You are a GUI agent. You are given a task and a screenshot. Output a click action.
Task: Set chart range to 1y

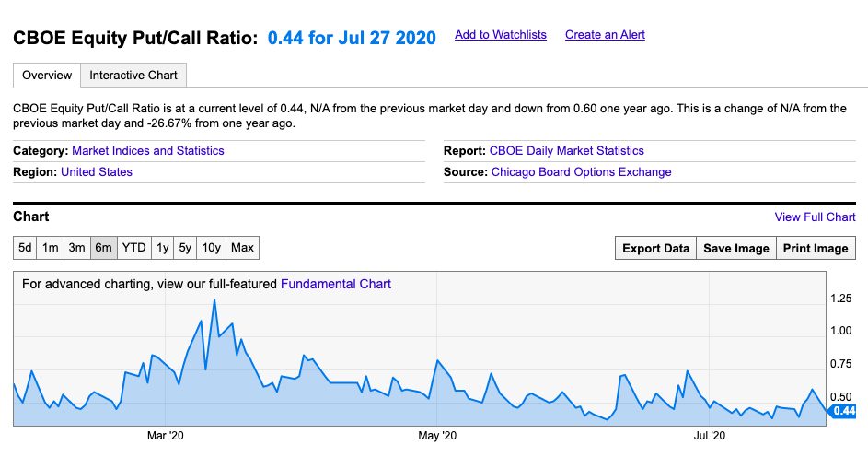click(x=162, y=248)
